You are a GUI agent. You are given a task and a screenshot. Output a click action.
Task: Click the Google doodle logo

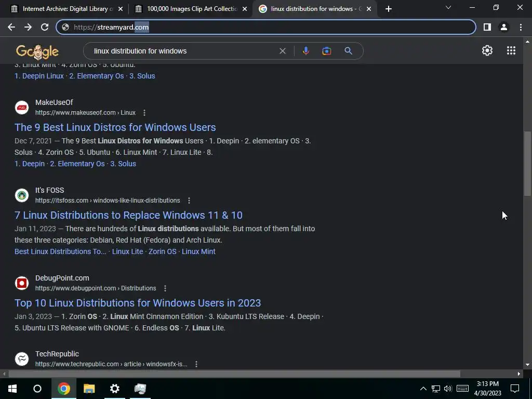[37, 51]
